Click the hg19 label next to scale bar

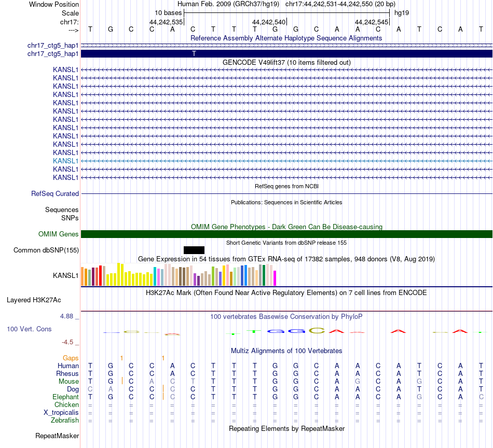(402, 13)
